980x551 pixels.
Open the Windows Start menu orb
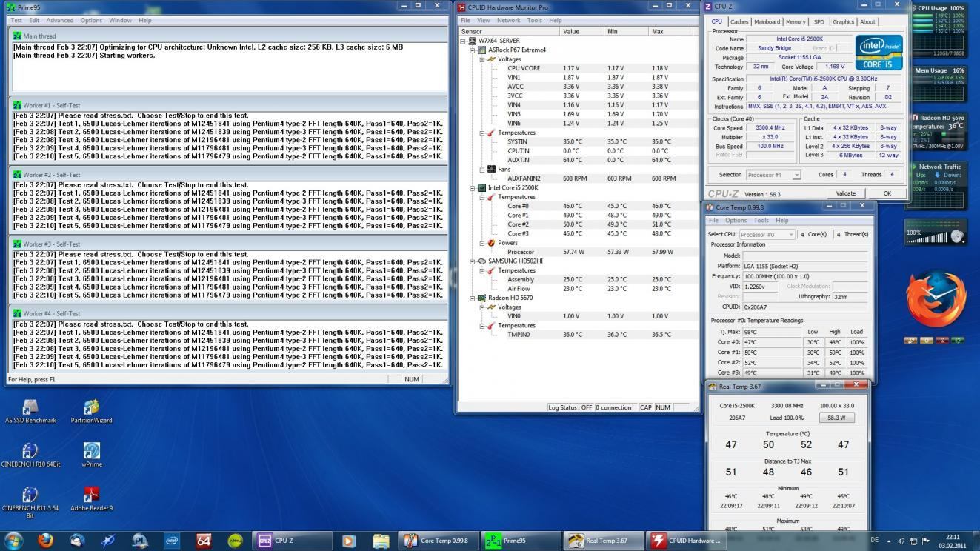point(14,540)
